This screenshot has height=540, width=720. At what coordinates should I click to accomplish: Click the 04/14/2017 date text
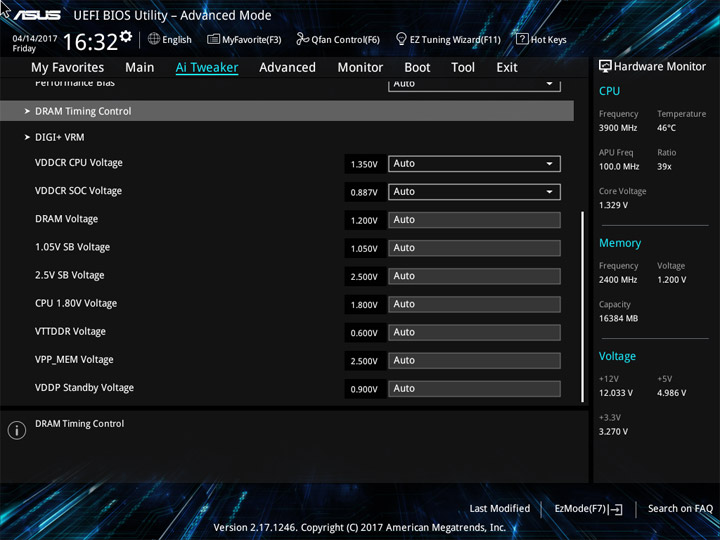coord(34,39)
